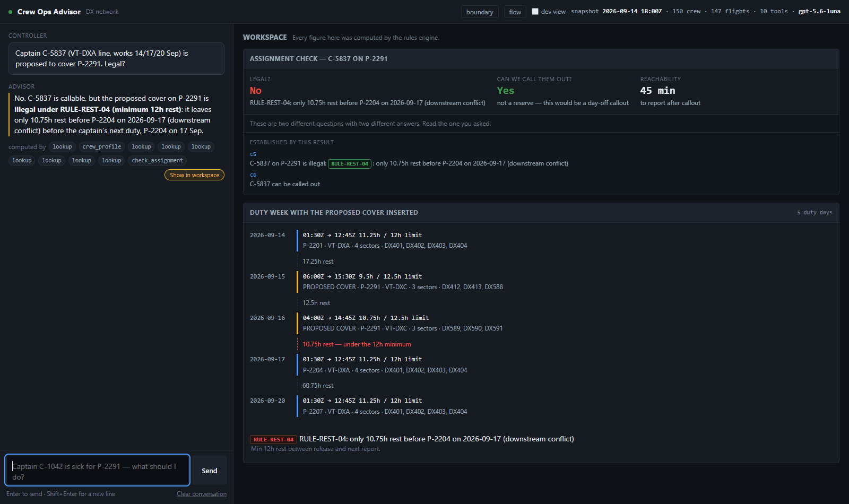Click the 06:00Z → 15:30Z duty time line
This screenshot has height=504, width=849.
click(x=362, y=276)
